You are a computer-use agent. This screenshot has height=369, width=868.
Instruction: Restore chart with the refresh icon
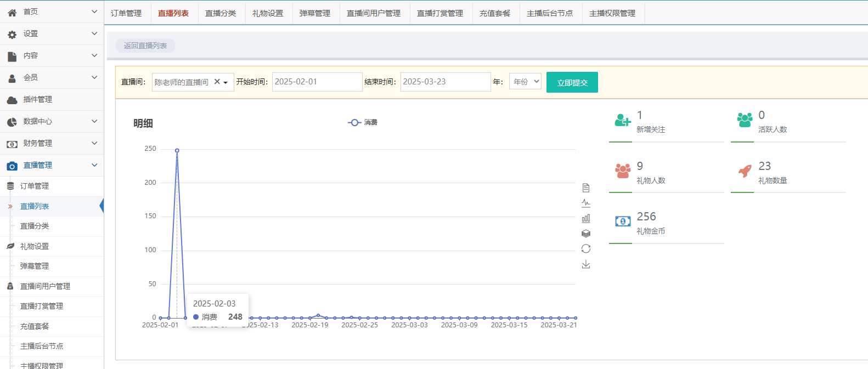point(586,249)
